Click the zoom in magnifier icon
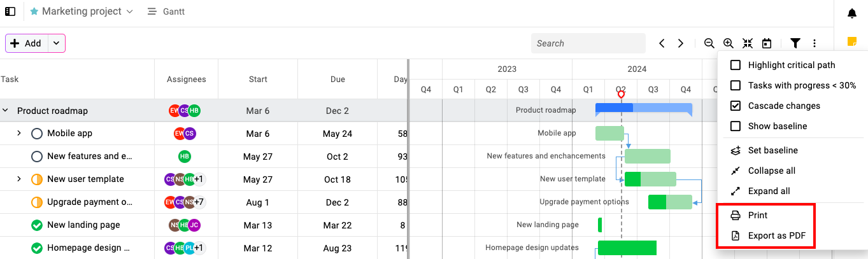868x259 pixels. tap(729, 43)
